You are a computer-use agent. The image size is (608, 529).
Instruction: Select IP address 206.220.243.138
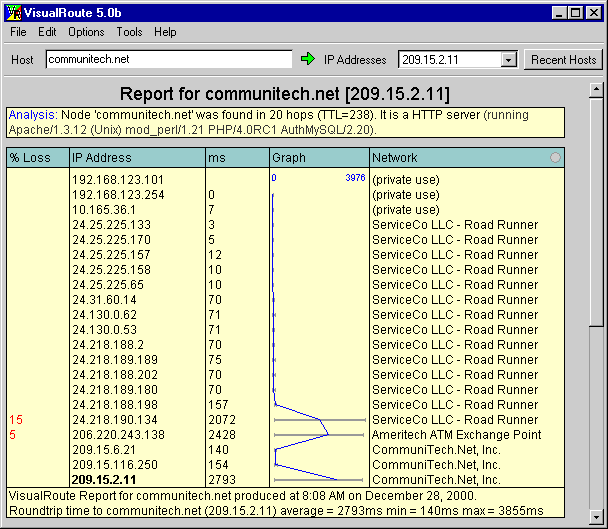click(x=118, y=435)
